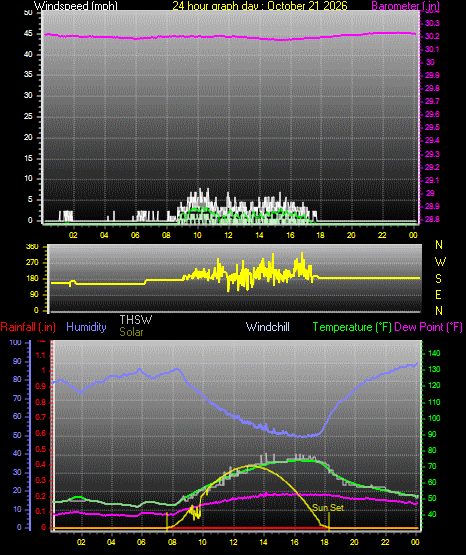466x555 pixels.
Task: Click the top N compass letter
Action: click(439, 245)
